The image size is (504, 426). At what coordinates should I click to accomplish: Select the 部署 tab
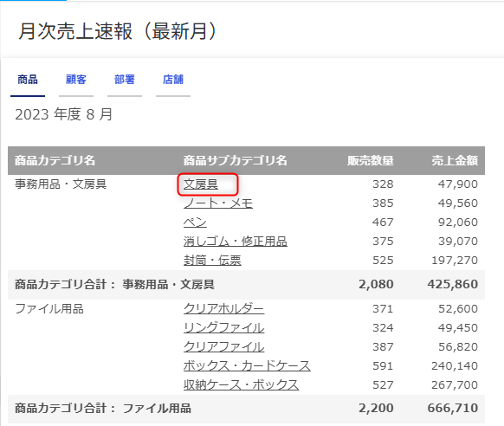pyautogui.click(x=125, y=80)
